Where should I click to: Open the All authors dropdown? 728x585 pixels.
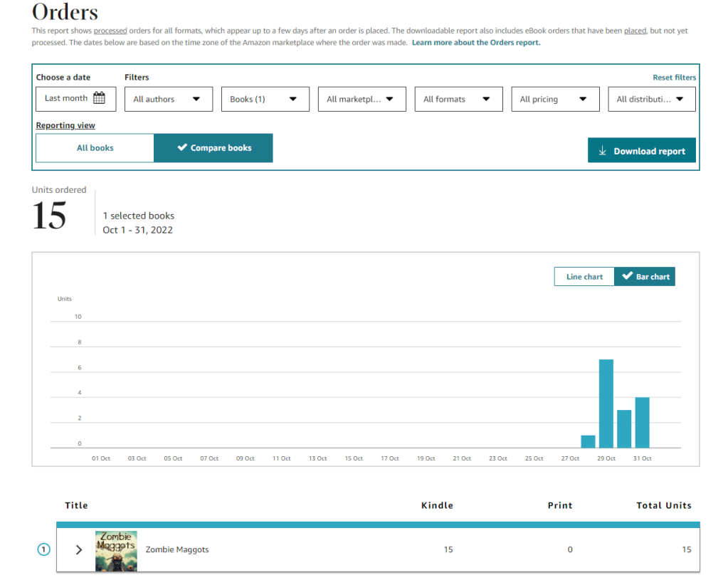point(168,99)
